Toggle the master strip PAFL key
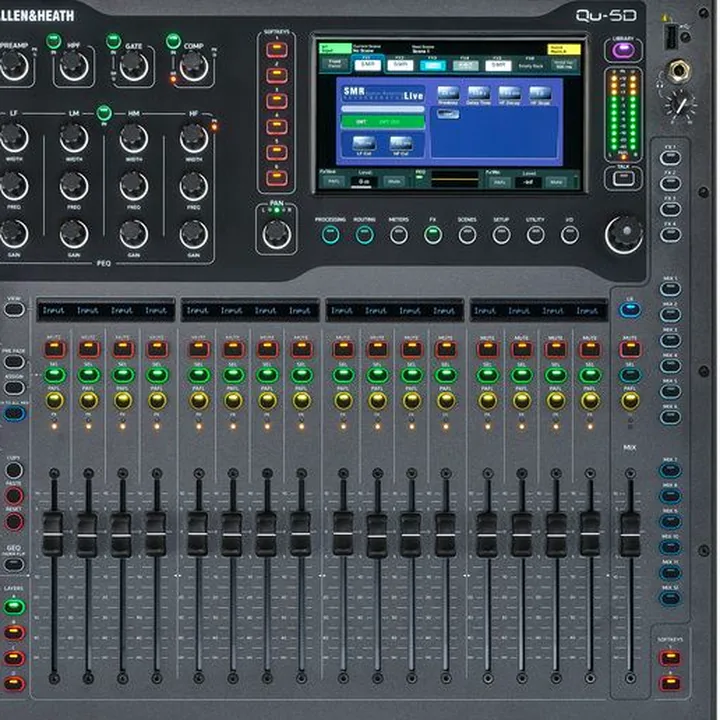 (630, 401)
